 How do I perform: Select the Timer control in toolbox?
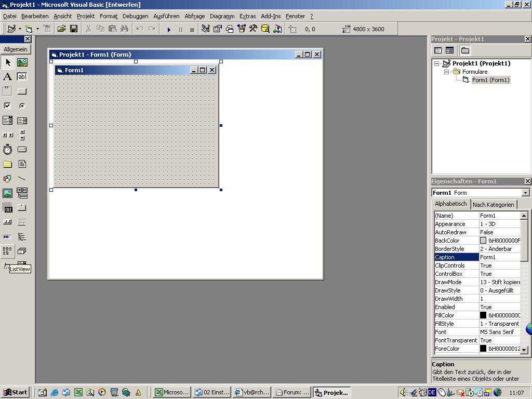[7, 150]
